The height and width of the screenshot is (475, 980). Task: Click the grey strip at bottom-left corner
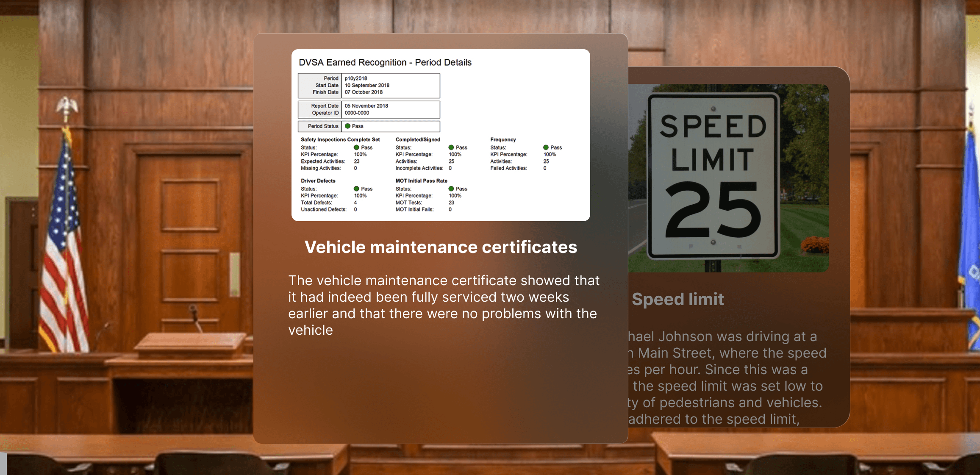[x=3, y=464]
